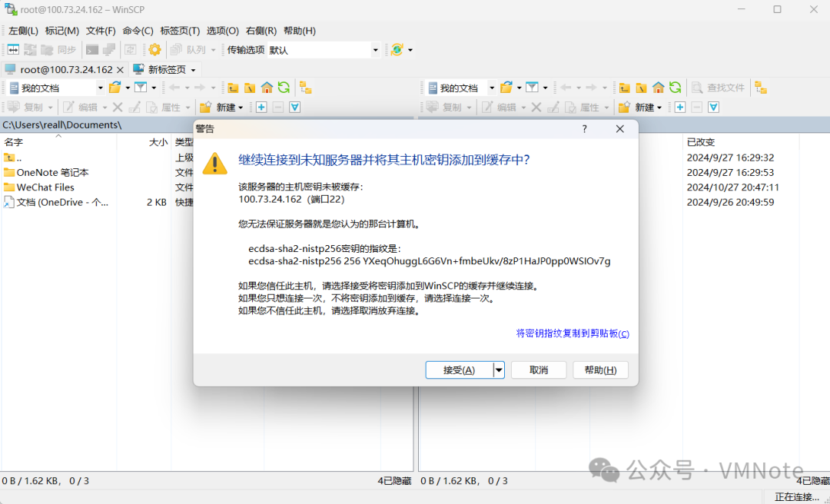Click left panel filter funnel icon
The width and height of the screenshot is (830, 504).
(x=141, y=88)
